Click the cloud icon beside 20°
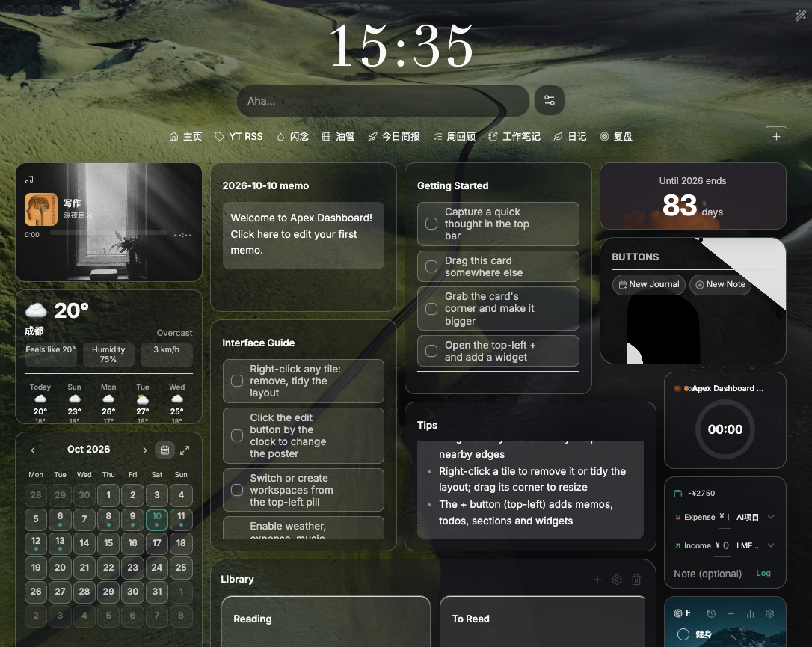The image size is (812, 647). coord(36,310)
